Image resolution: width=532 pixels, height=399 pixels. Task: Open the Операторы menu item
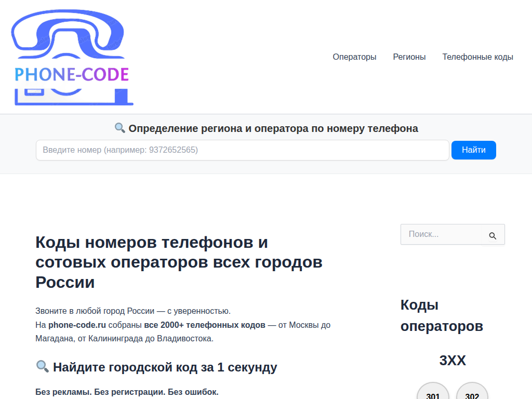(354, 57)
